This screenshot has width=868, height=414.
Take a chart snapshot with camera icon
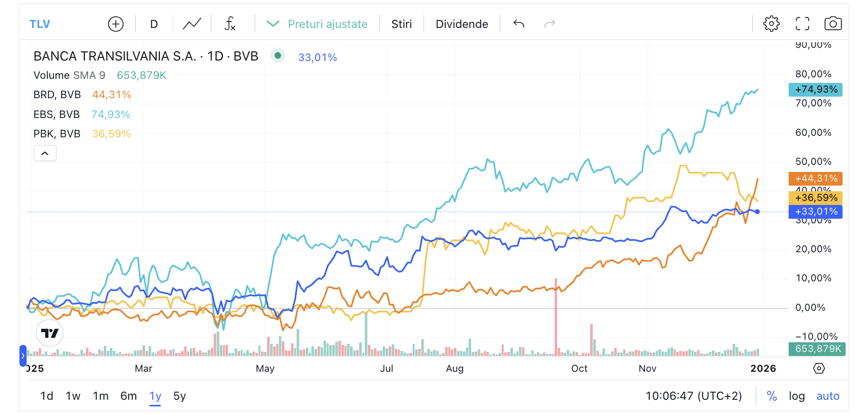click(x=833, y=24)
